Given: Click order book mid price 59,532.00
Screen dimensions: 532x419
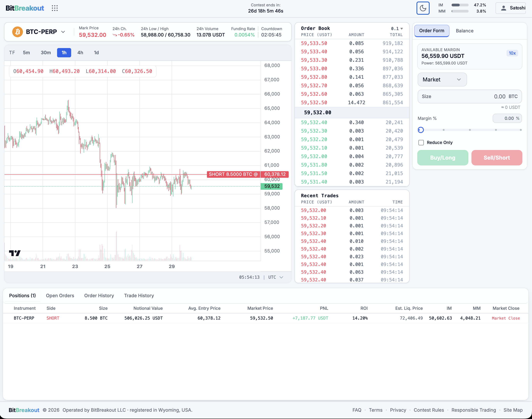Looking at the screenshot, I should (x=318, y=113).
